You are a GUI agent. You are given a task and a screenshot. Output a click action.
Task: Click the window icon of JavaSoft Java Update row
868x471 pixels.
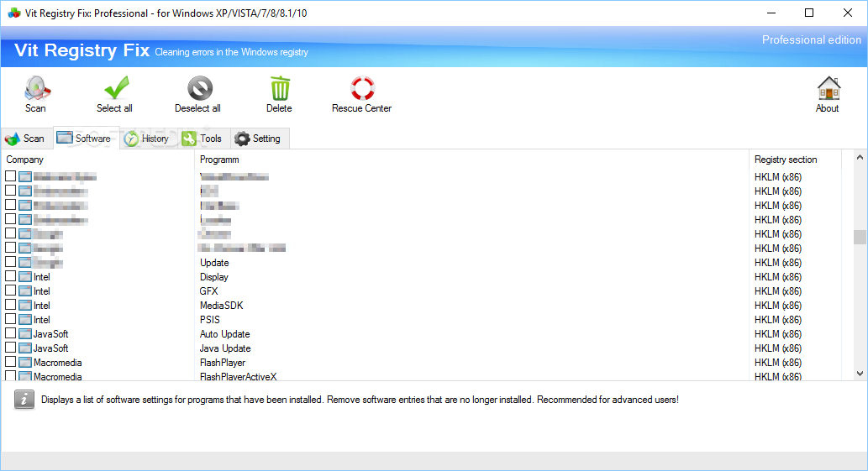(x=25, y=348)
